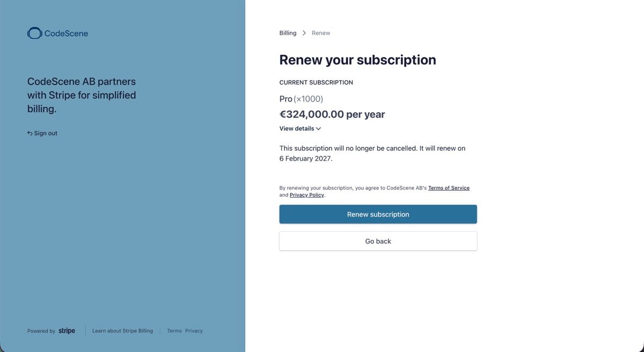Open the footer Privacy link
This screenshot has height=352, width=644.
[194, 331]
